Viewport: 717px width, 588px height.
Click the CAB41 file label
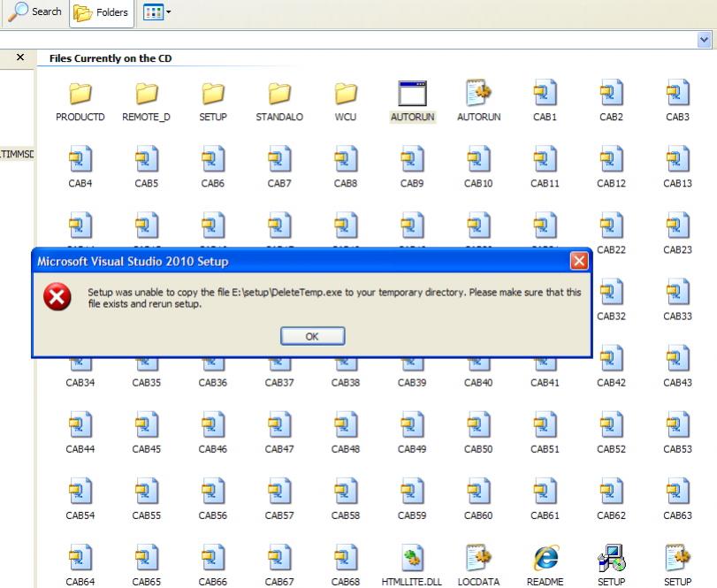(x=545, y=383)
